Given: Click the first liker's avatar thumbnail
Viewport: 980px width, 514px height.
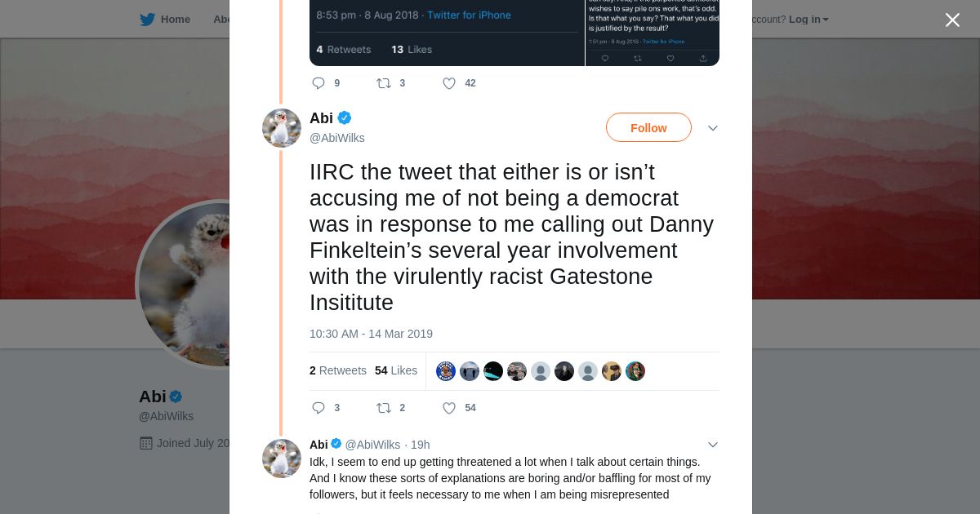Looking at the screenshot, I should click(446, 371).
